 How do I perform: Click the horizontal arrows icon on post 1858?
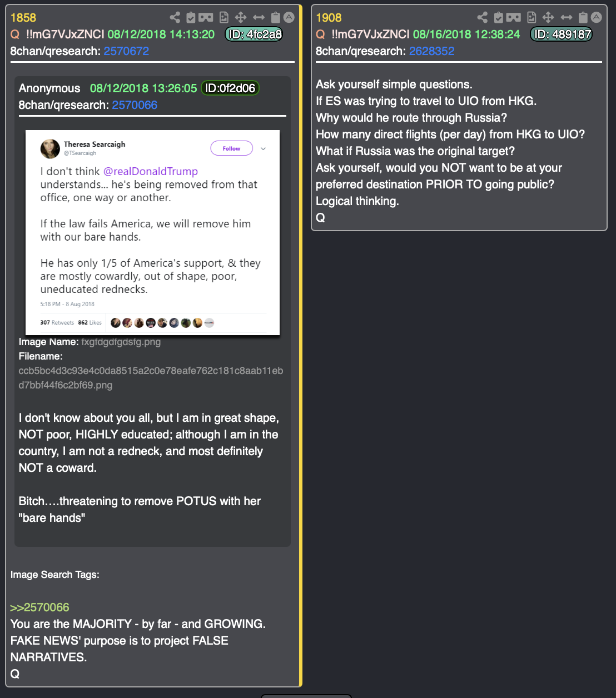coord(259,17)
